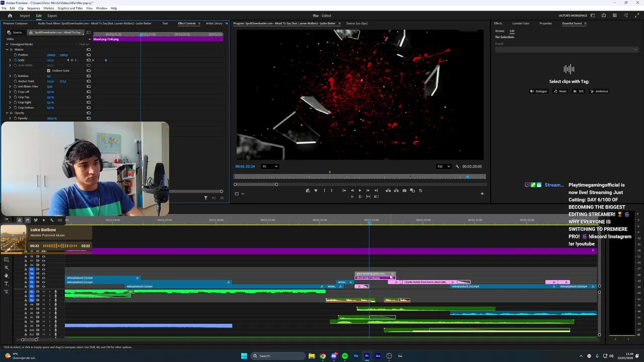
Task: Click the Home icon in the header
Action: click(10, 16)
